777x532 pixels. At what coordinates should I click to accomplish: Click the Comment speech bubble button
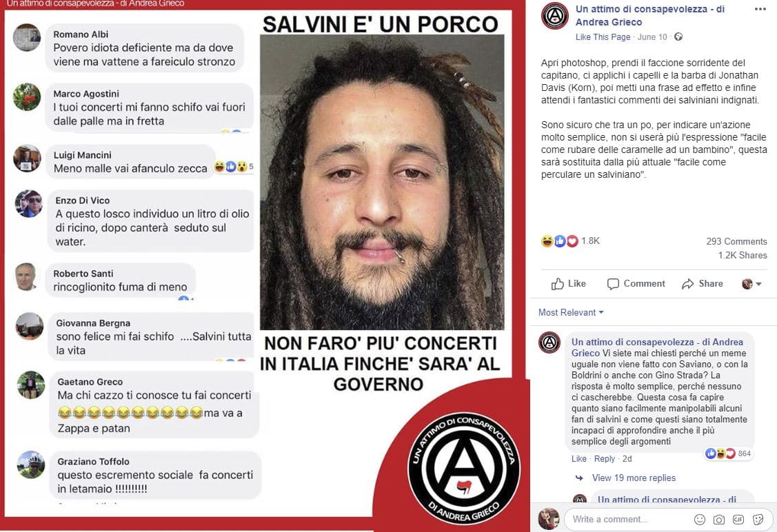pos(636,284)
